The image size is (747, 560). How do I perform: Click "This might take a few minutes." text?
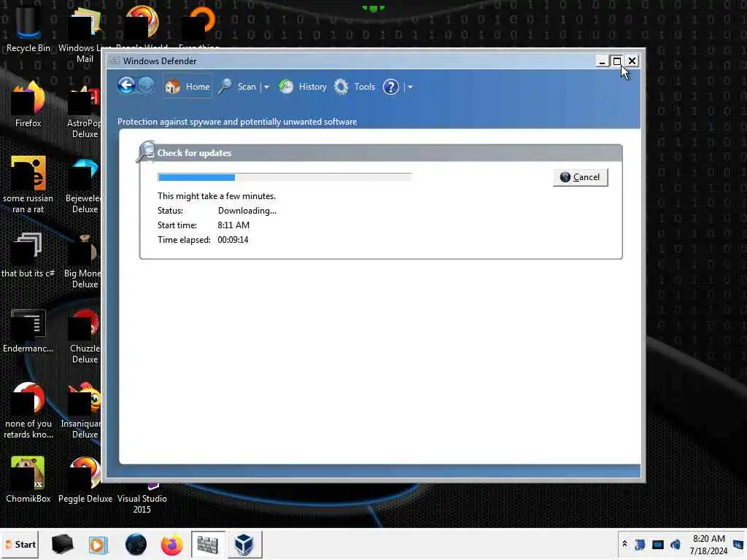tap(216, 196)
